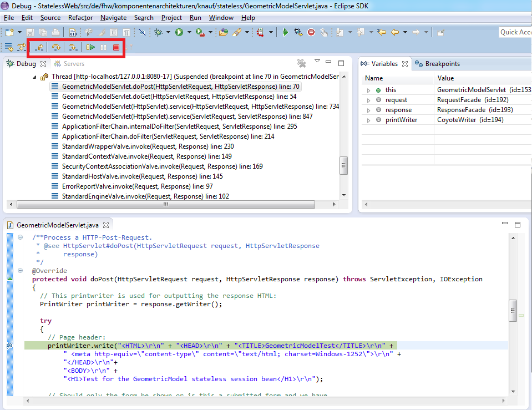Click the green bug Debug icon

click(x=158, y=33)
